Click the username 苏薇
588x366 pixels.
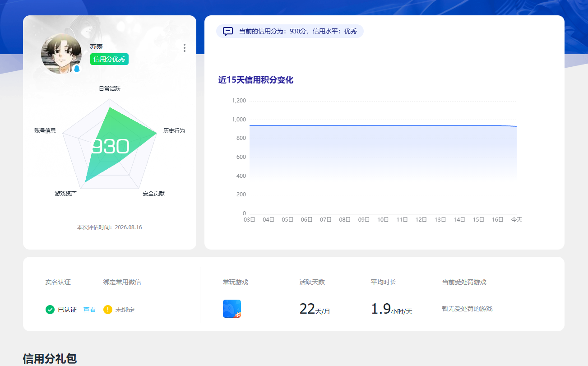point(97,46)
